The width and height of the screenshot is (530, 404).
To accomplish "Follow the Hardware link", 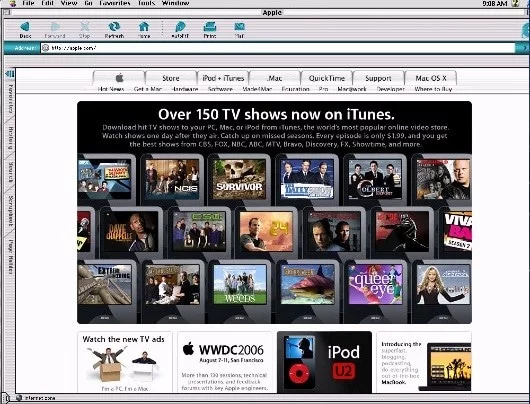I will pos(185,89).
